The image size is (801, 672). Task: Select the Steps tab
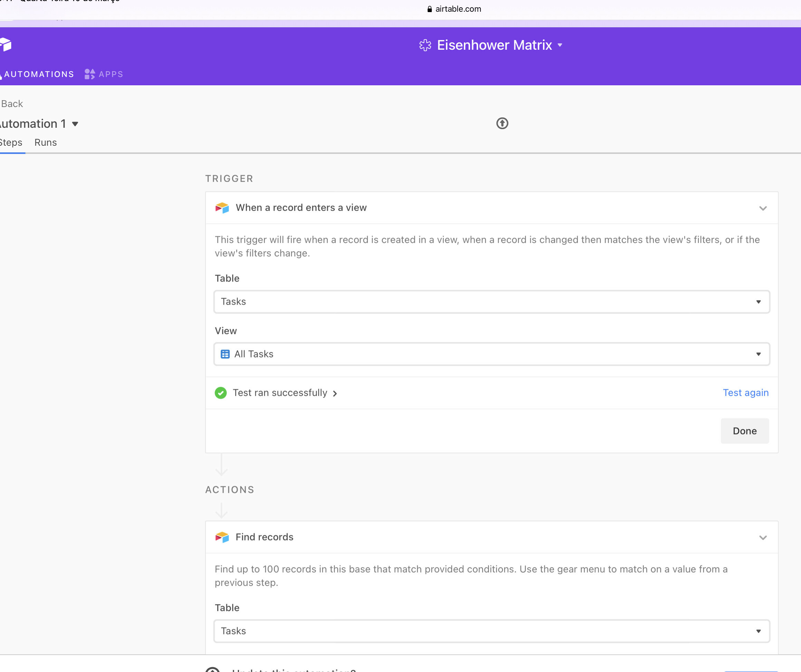pos(11,143)
